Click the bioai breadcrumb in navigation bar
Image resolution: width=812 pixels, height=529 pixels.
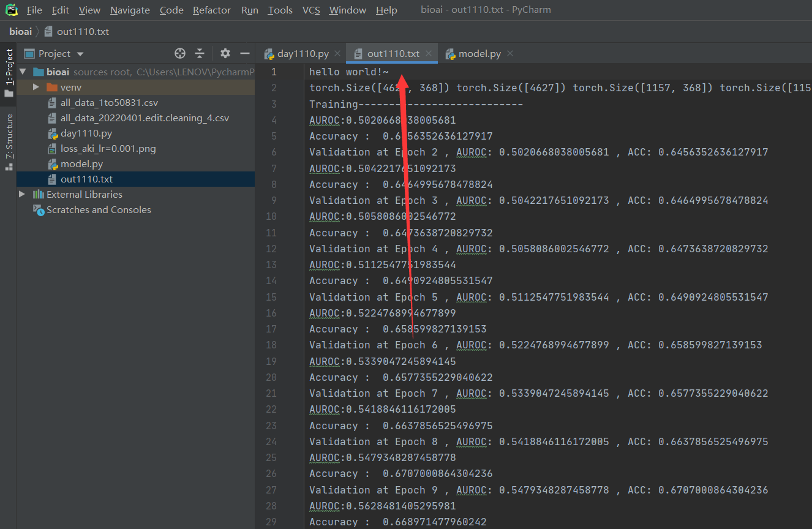click(20, 31)
